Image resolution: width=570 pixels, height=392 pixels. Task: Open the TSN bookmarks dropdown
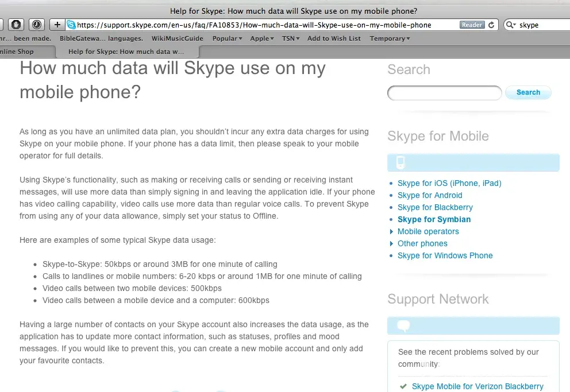click(291, 38)
